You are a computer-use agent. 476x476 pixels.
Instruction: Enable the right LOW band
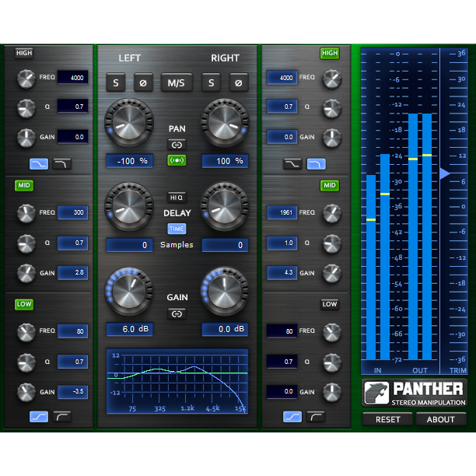coord(330,304)
